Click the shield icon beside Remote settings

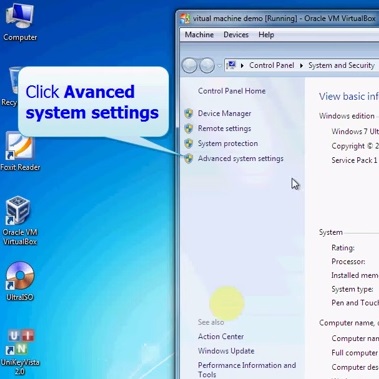(x=189, y=129)
